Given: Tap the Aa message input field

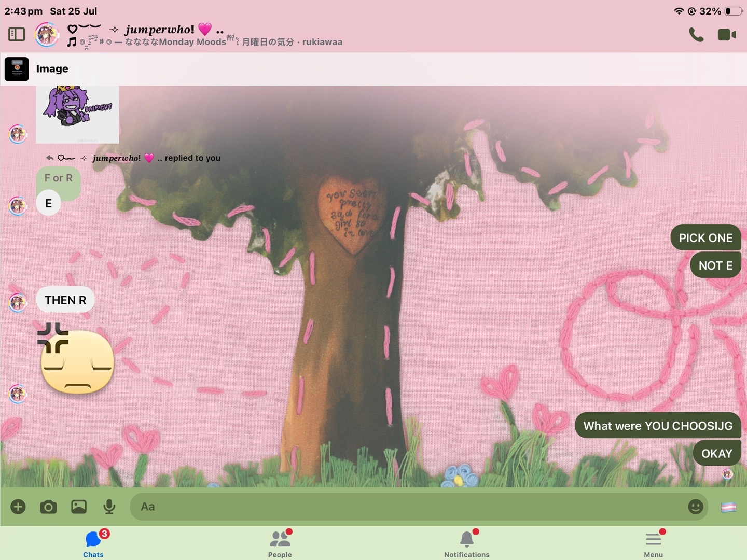Looking at the screenshot, I should click(419, 507).
